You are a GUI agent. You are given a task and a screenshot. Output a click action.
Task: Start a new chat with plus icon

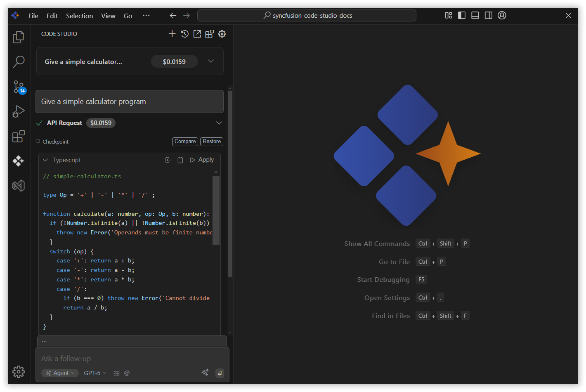(172, 34)
